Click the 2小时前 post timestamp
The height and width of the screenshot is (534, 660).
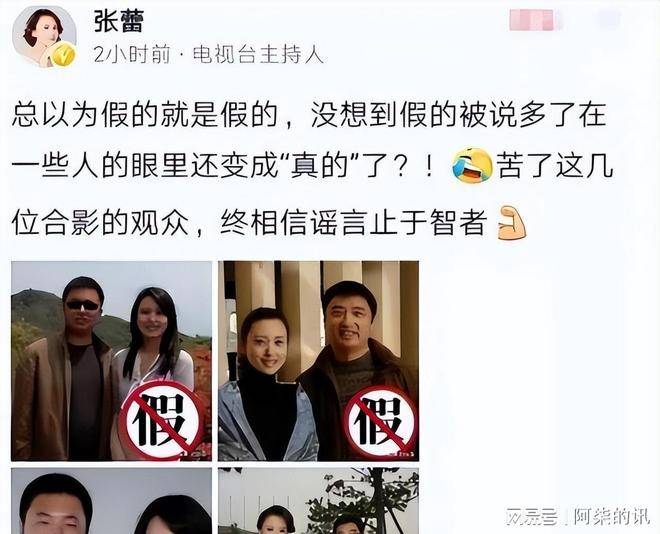coord(132,55)
